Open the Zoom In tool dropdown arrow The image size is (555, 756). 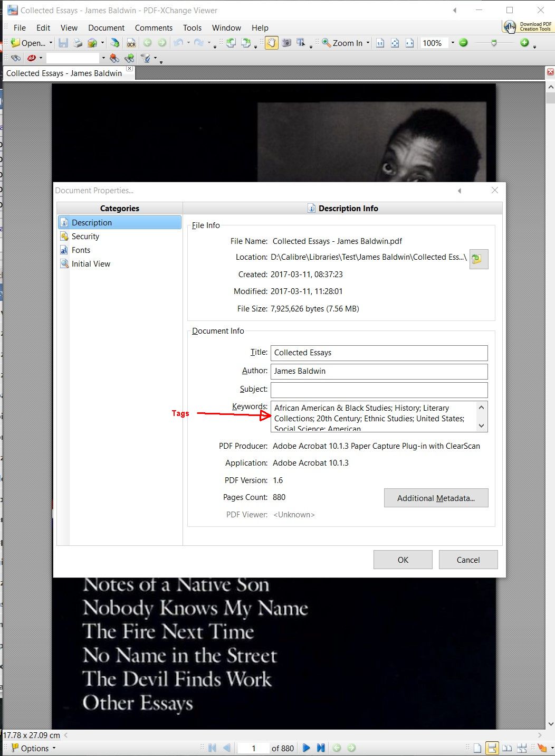368,43
